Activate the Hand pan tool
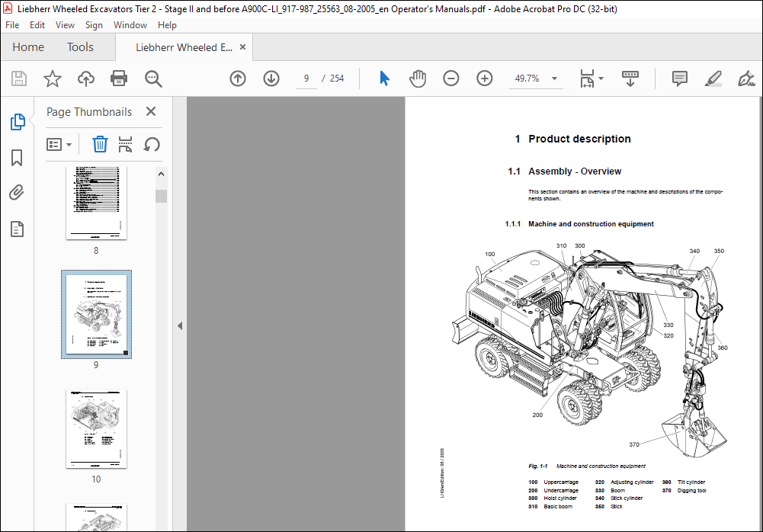The width and height of the screenshot is (763, 532). (x=418, y=79)
